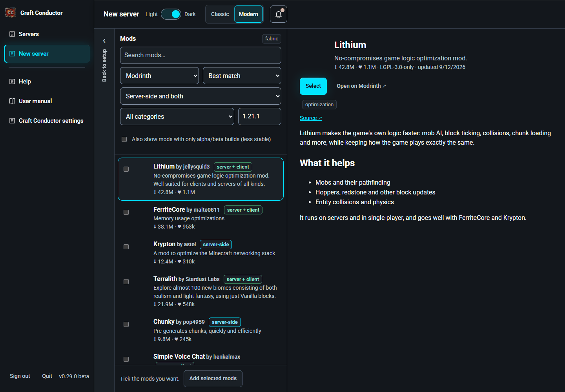Click the Craft Conductor logo icon
This screenshot has height=392, width=565.
click(10, 13)
